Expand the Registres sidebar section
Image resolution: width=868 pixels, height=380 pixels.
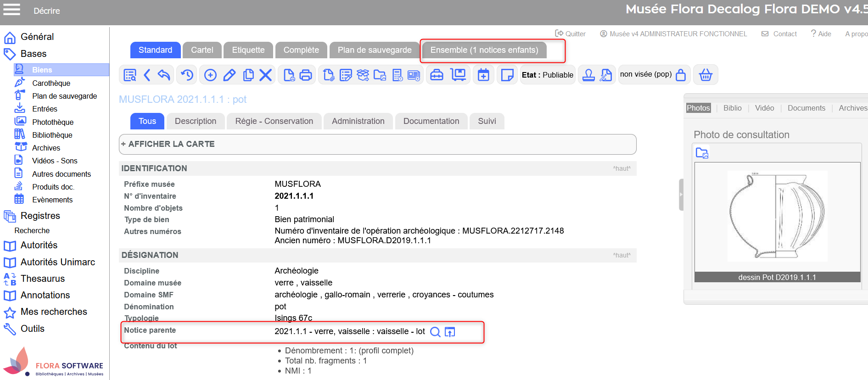pos(40,216)
